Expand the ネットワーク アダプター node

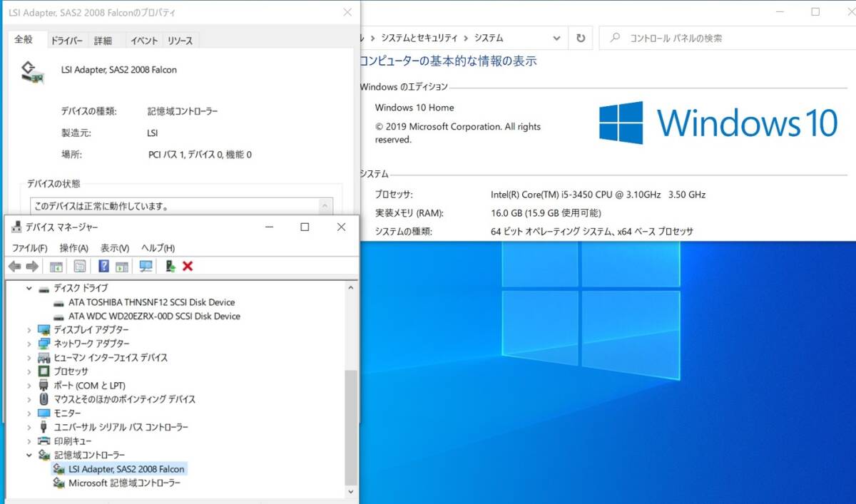tap(29, 344)
